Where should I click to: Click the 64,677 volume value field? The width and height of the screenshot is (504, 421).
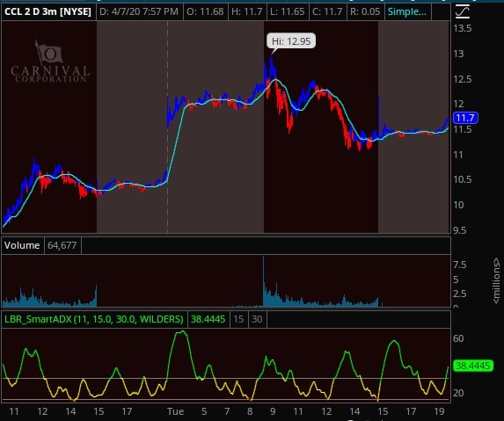point(62,245)
